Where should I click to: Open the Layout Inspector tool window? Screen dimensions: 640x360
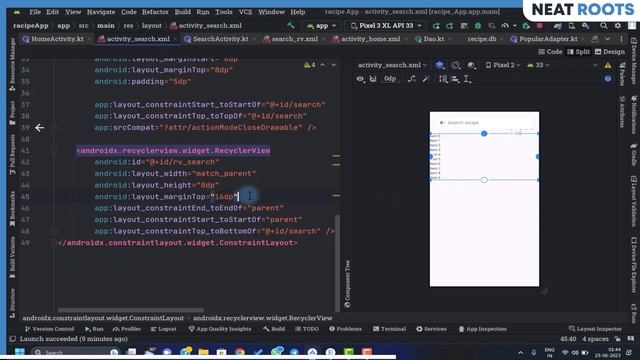click(595, 329)
